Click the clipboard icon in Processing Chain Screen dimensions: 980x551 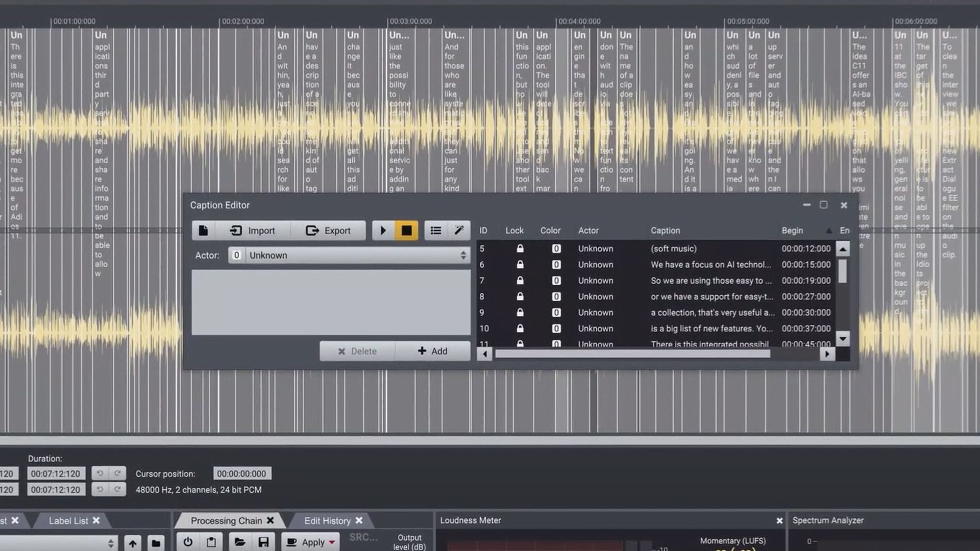tap(211, 542)
